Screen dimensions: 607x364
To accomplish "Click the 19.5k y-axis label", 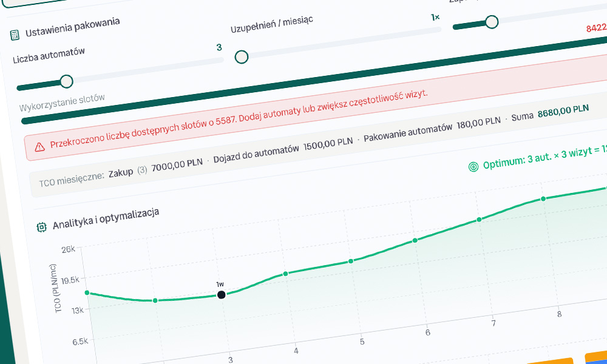I will [x=71, y=280].
